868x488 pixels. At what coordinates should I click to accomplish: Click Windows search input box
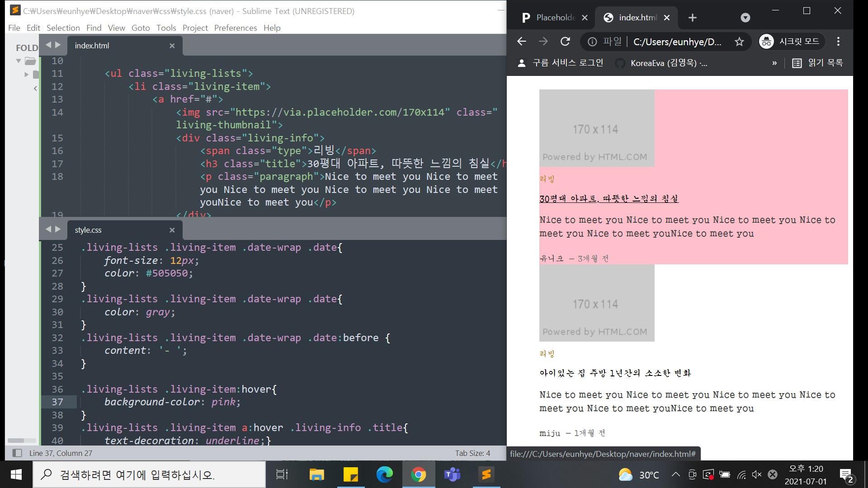(x=149, y=474)
